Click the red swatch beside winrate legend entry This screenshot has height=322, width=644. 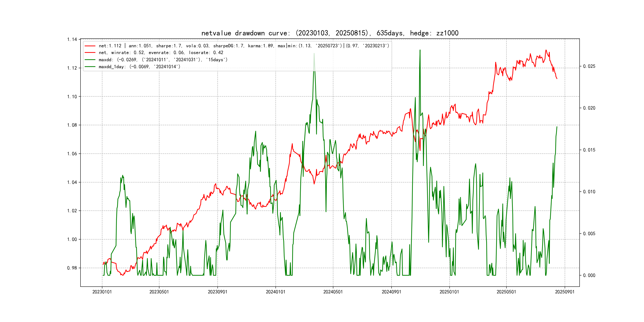coord(90,53)
